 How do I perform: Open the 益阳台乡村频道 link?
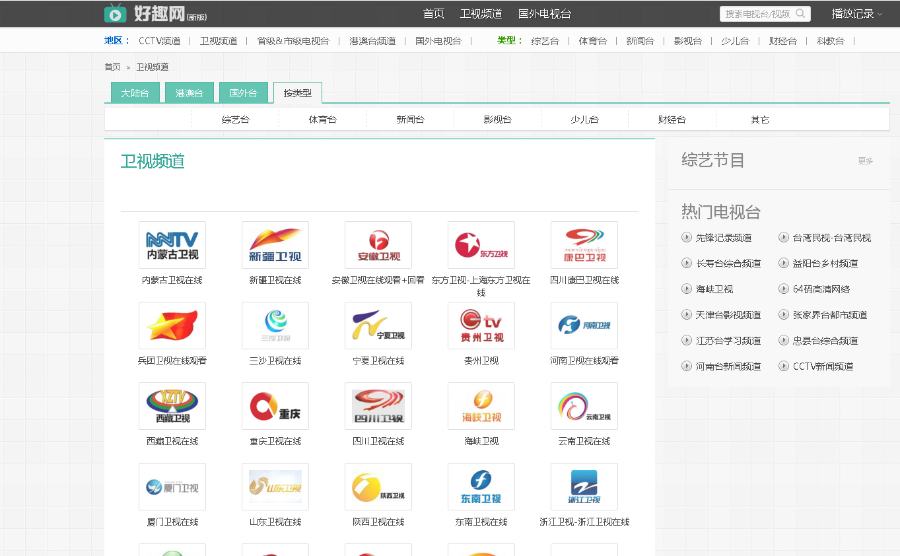[x=825, y=263]
